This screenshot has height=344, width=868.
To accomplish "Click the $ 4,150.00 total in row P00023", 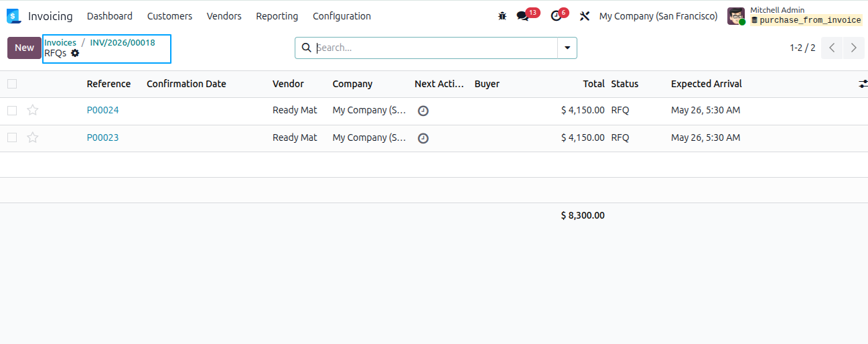I will pos(583,137).
